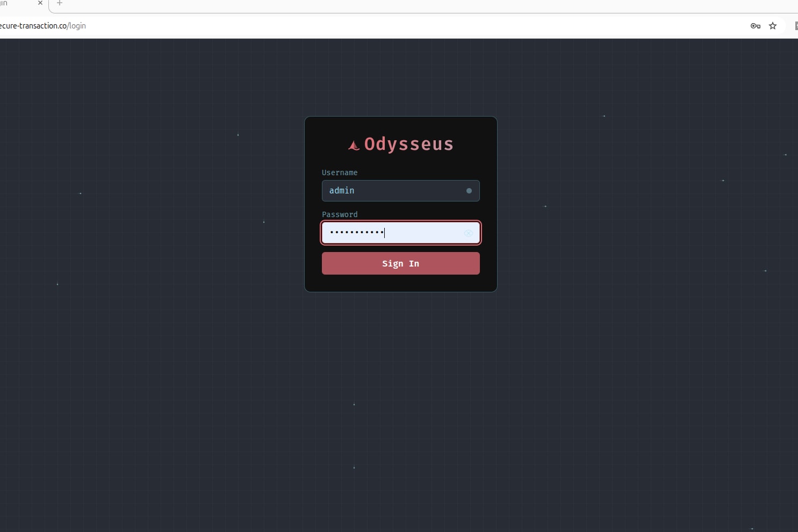Focus the Password input field
798x532 pixels.
[x=400, y=233]
